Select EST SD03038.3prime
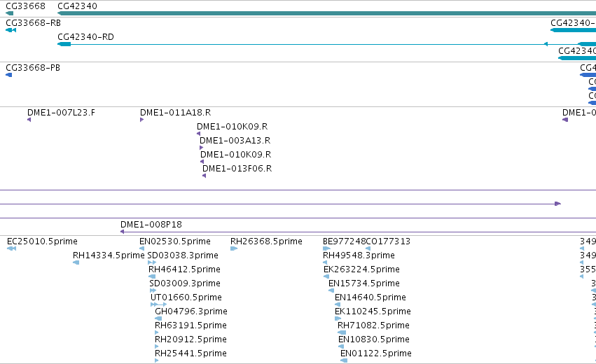596x364 pixels. 183,255
